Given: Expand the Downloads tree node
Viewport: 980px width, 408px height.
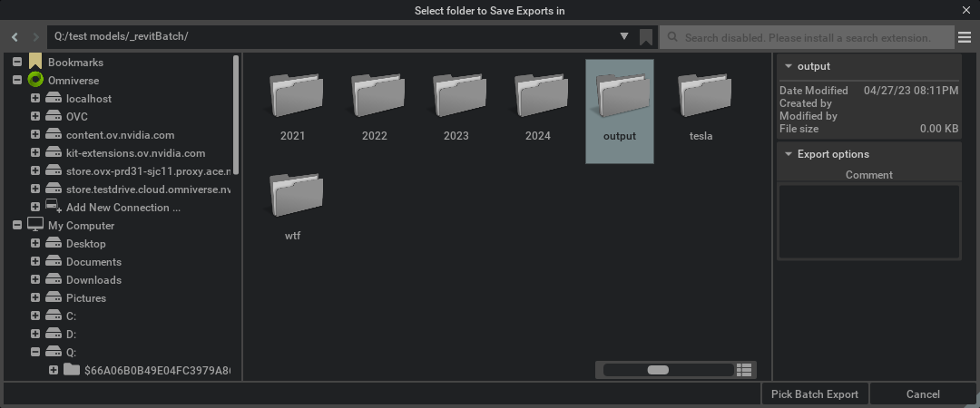Looking at the screenshot, I should pos(35,280).
